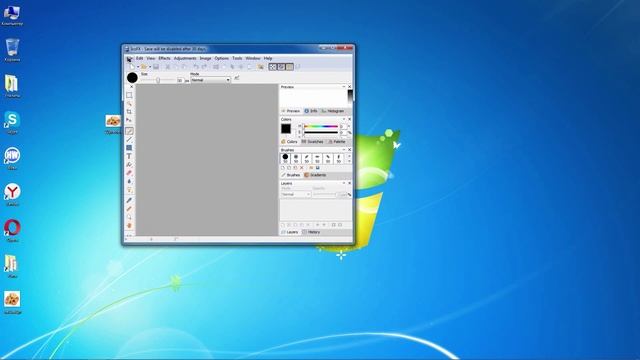Viewport: 640px width, 360px height.
Task: Click the brush size value field
Action: pos(180,80)
